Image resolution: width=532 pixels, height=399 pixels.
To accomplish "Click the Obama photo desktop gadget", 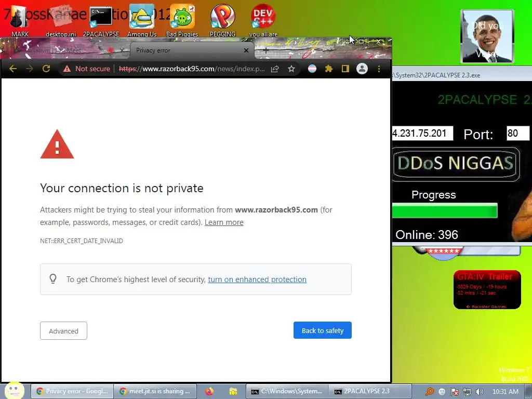I will coord(487,36).
